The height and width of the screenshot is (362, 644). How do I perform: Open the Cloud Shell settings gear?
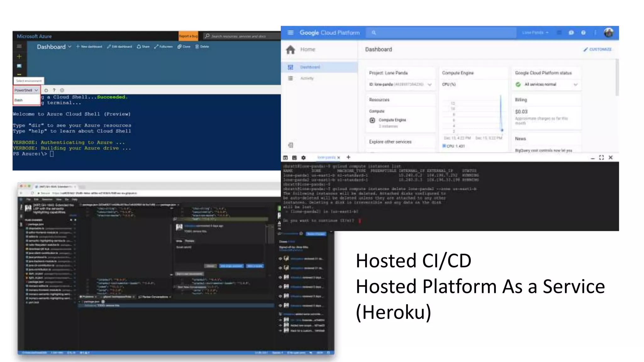point(303,157)
